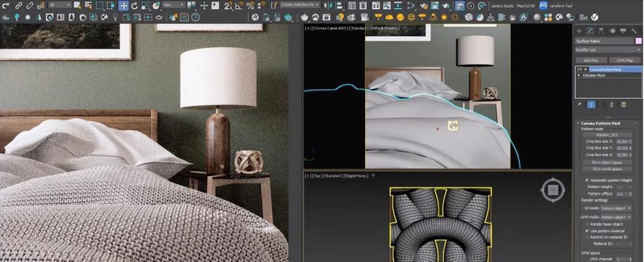Expand the CoronaPatternMod stack arrow
The image size is (644, 262).
coord(586,69)
